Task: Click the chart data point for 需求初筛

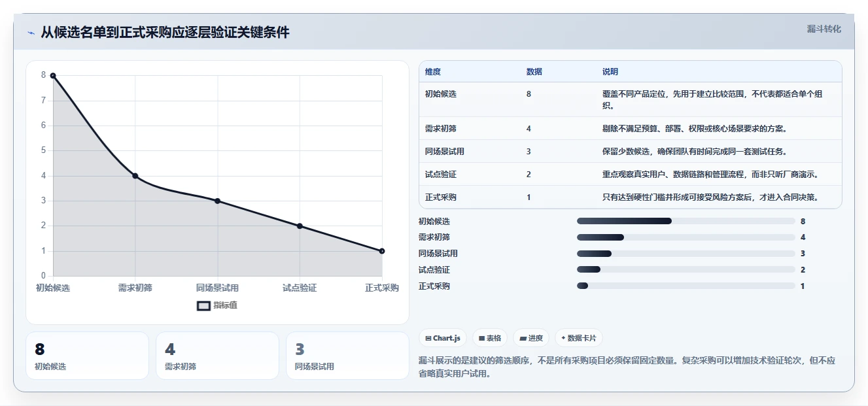Action: point(135,175)
